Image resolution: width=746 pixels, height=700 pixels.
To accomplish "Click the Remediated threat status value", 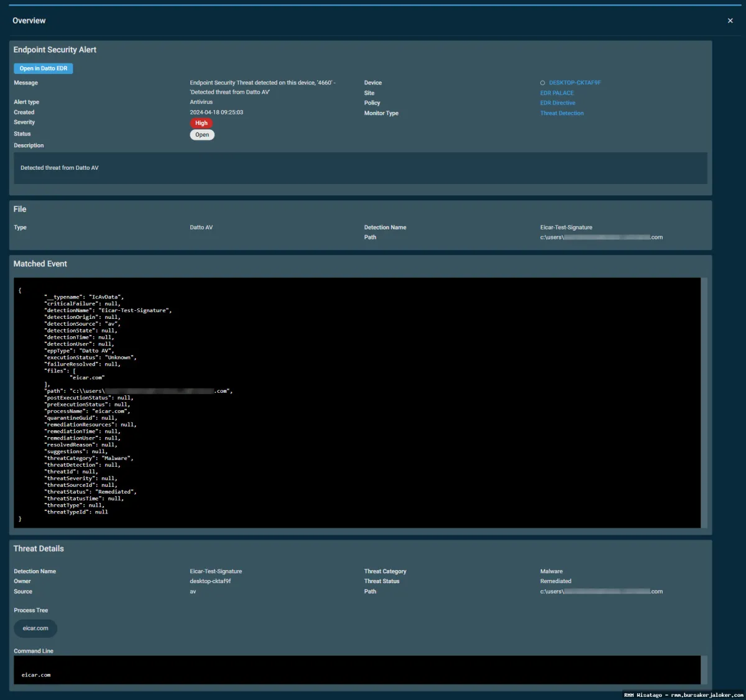I will (556, 581).
